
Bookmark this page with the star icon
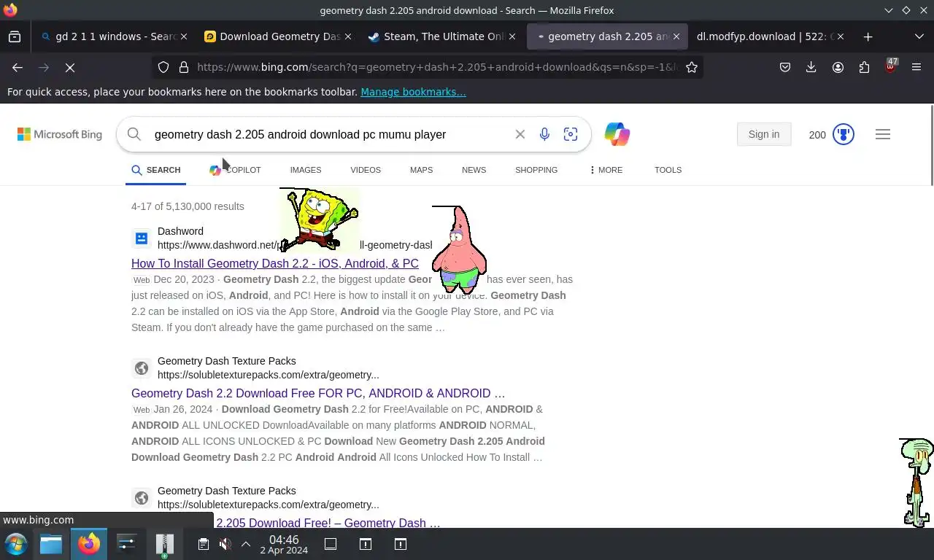[x=692, y=67]
